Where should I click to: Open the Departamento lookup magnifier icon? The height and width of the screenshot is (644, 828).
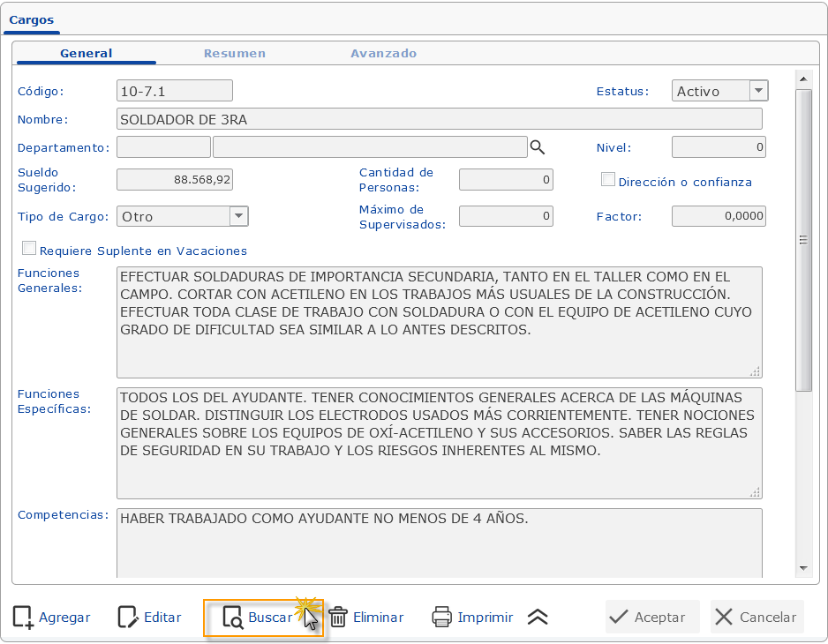538,147
